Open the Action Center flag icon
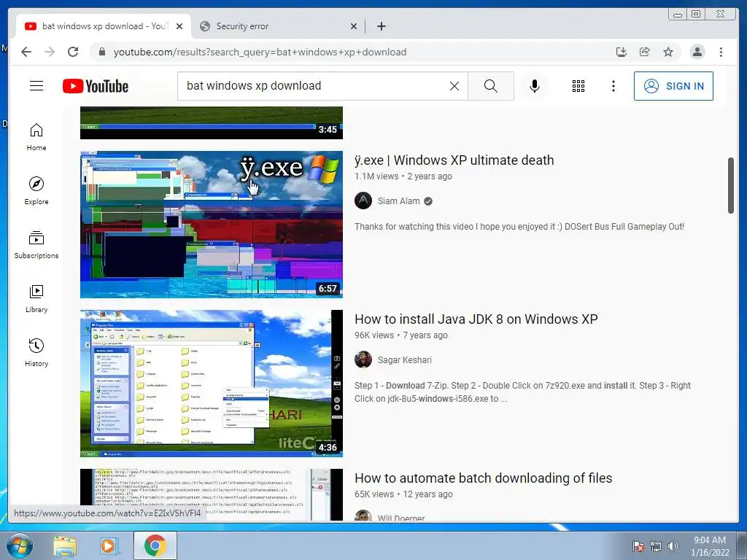The image size is (747, 560). [x=638, y=546]
